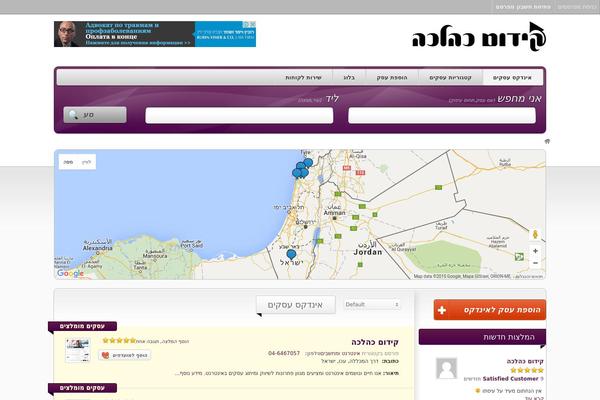
Task: Switch the map to מפה view
Action: pos(68,162)
